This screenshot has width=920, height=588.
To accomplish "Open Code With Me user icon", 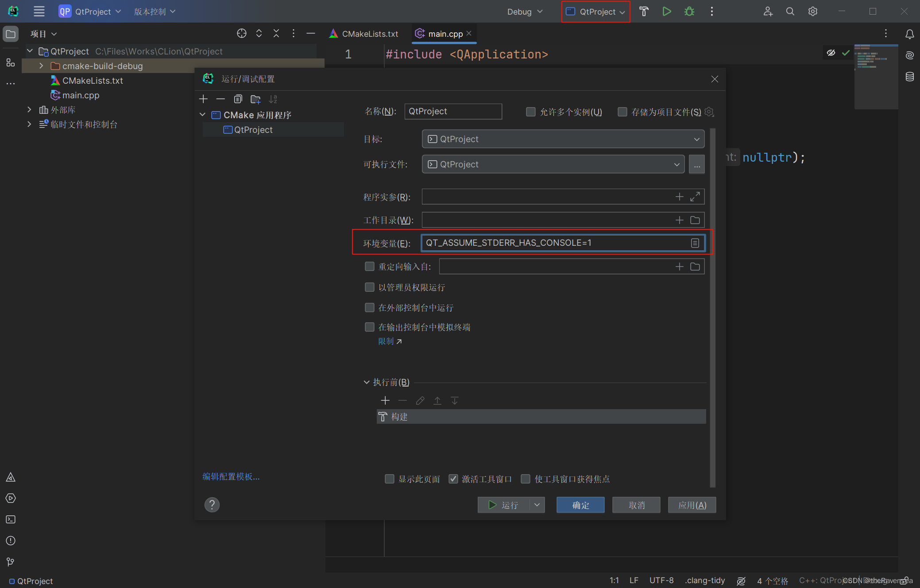I will pos(768,12).
